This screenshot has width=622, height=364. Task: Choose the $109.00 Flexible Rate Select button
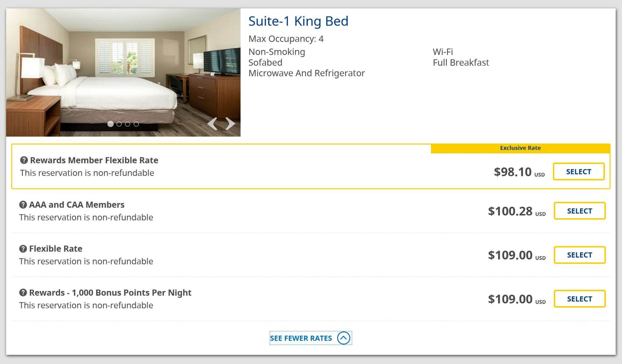579,255
